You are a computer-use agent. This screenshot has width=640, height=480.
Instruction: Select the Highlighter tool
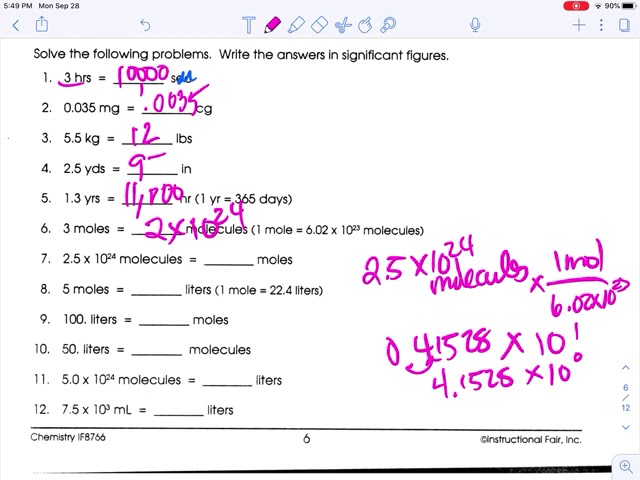pos(296,25)
